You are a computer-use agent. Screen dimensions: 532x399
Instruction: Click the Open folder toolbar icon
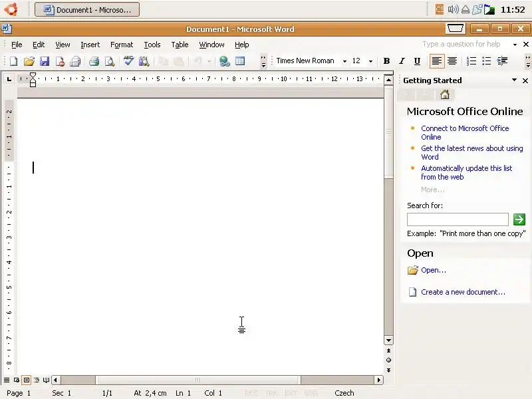29,61
